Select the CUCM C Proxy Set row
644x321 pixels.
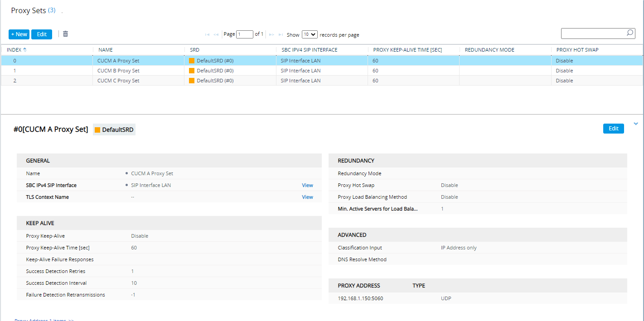coord(322,81)
